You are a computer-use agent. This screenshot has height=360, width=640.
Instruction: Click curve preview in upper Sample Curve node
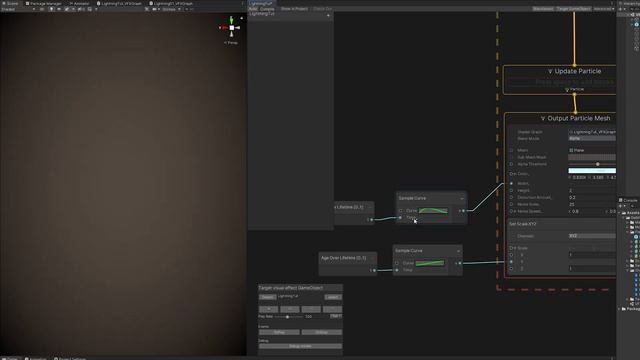click(433, 211)
